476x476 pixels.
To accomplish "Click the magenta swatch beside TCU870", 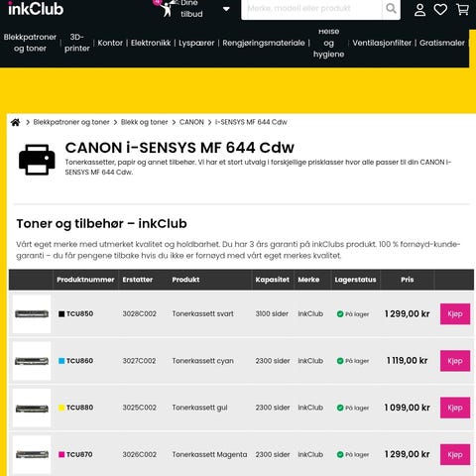I will click(61, 454).
